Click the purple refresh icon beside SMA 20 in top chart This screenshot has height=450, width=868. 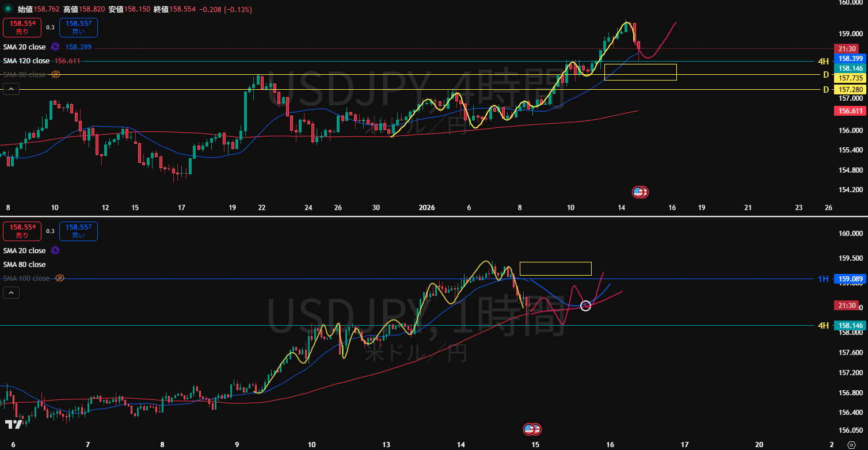coord(55,47)
